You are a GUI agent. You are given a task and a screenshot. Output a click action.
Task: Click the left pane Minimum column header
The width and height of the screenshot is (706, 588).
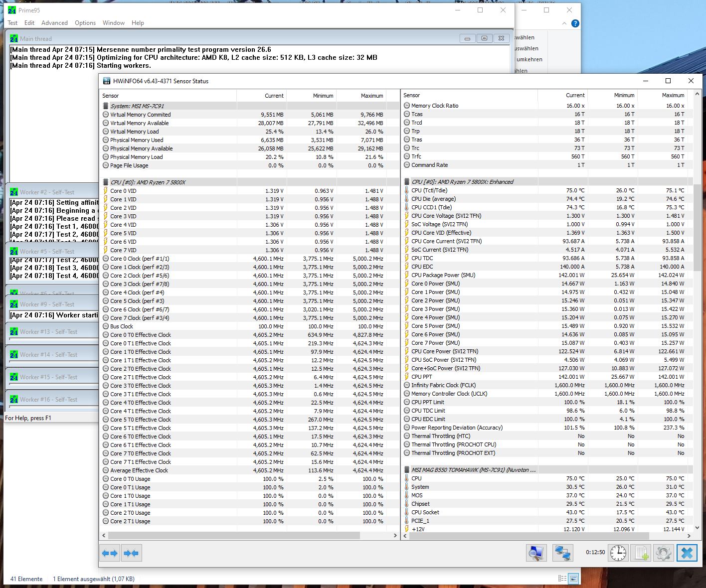click(311, 96)
